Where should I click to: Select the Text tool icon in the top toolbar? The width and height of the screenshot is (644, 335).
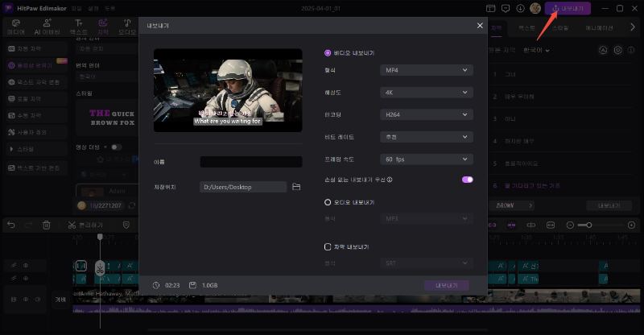point(78,23)
